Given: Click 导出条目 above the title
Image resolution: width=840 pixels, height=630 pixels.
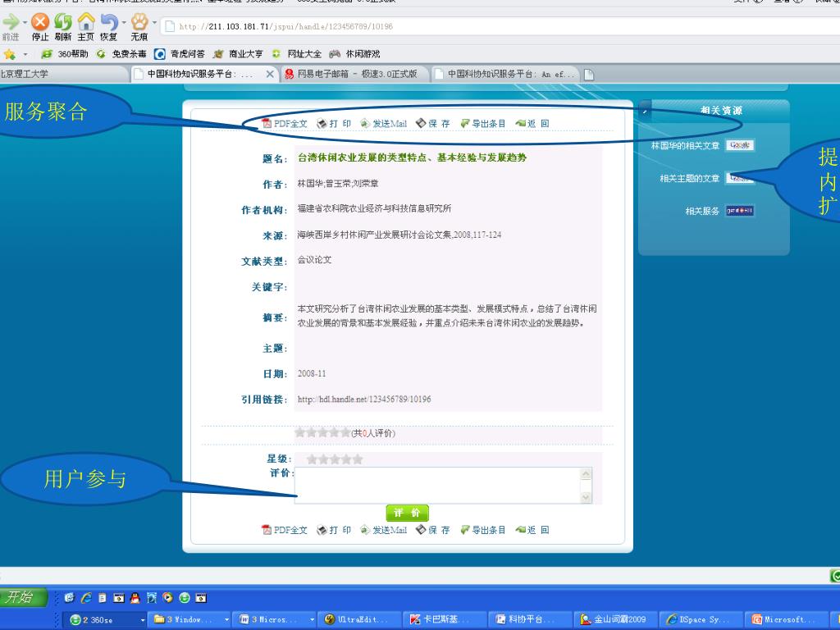Looking at the screenshot, I should tap(482, 124).
